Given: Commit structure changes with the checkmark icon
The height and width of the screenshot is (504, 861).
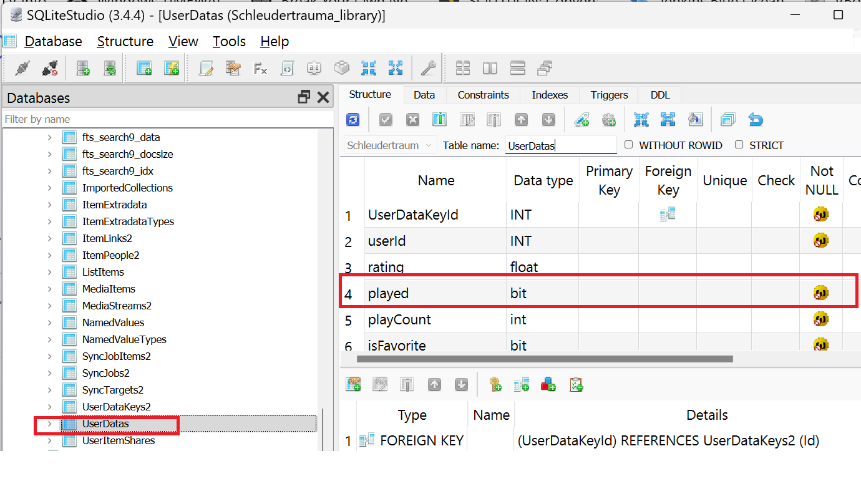Looking at the screenshot, I should 386,120.
